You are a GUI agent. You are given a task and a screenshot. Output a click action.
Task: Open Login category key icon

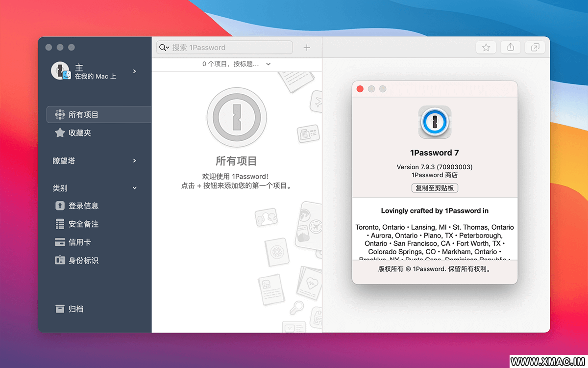click(60, 206)
